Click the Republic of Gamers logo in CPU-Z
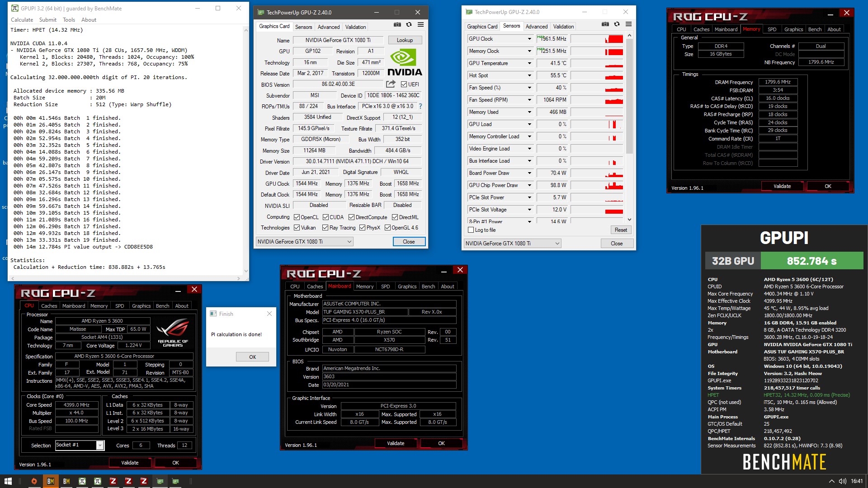Viewport: 868px width, 488px height. coord(173,332)
